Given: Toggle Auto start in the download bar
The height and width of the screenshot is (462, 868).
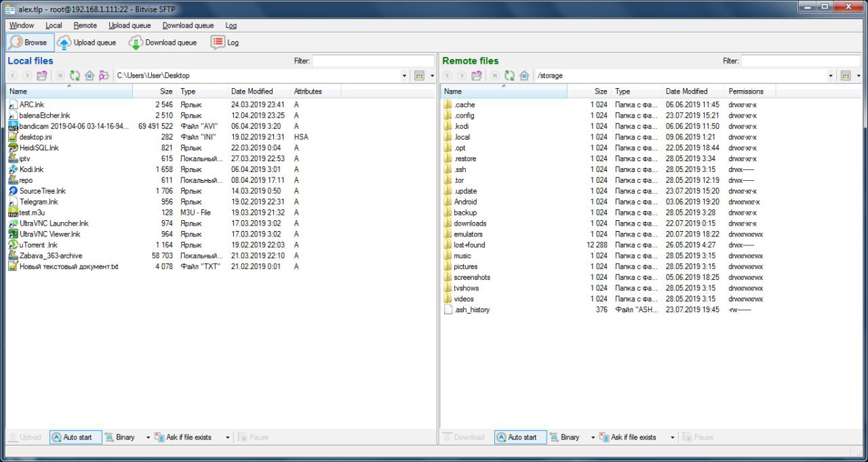Looking at the screenshot, I should (x=521, y=438).
